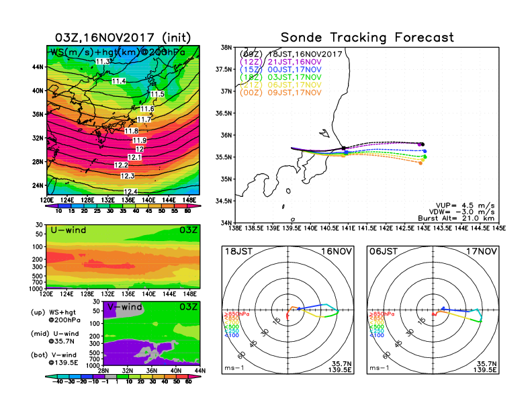Click contour label 11.5 on the map
The height and width of the screenshot is (411, 532).
[x=157, y=94]
